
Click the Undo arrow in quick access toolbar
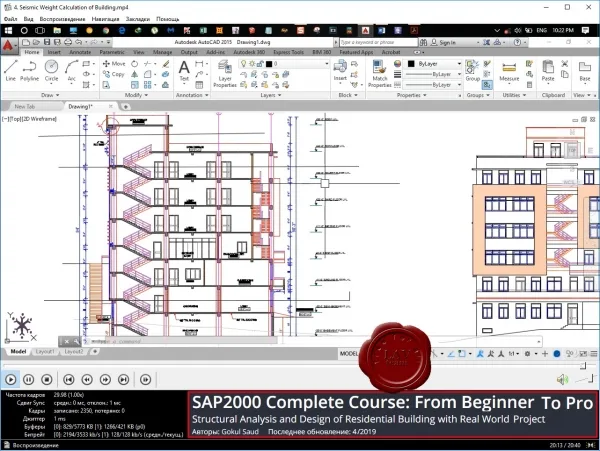(78, 42)
